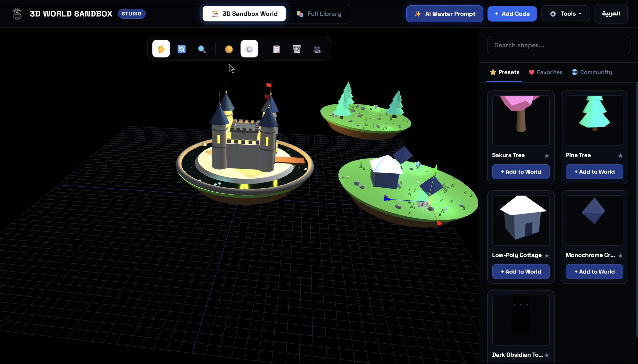This screenshot has height=364, width=638.
Task: Click the Sakura Tree thumbnail
Action: (x=521, y=120)
